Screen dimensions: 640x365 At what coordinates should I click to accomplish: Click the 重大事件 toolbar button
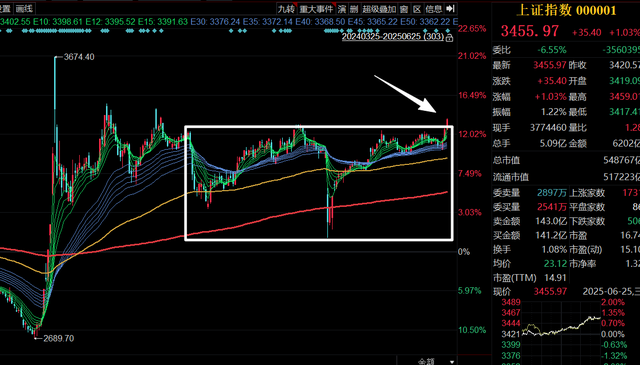(x=316, y=9)
